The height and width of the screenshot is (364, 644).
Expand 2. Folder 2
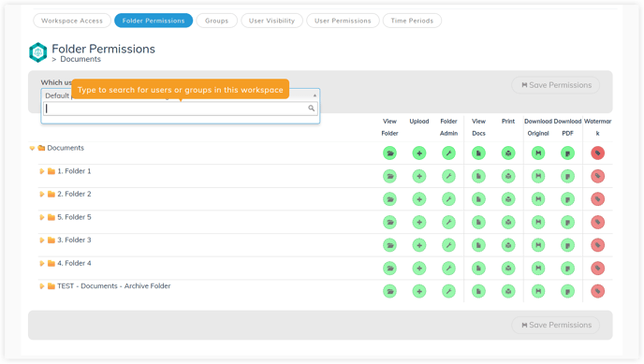tap(41, 194)
